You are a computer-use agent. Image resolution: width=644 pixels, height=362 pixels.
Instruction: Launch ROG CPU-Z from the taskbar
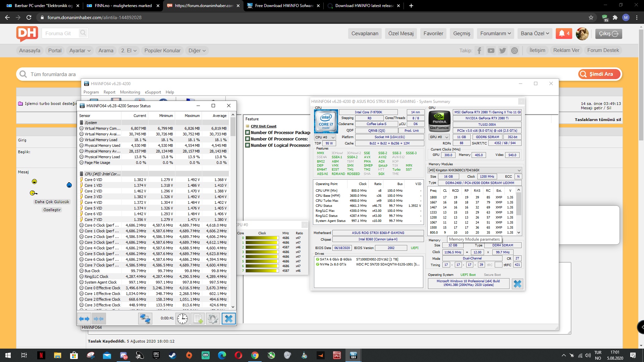[337, 355]
